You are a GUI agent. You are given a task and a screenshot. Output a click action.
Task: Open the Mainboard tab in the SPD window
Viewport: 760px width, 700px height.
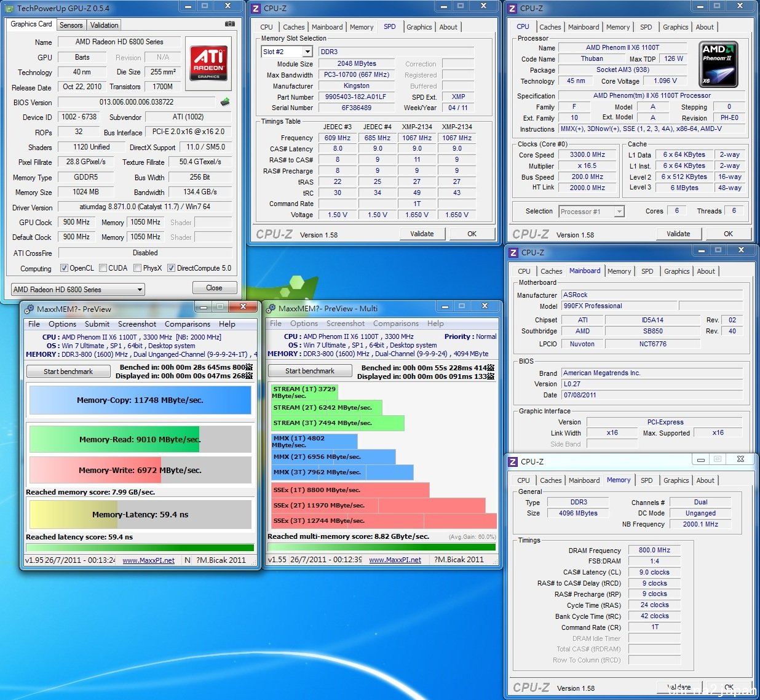pyautogui.click(x=327, y=27)
